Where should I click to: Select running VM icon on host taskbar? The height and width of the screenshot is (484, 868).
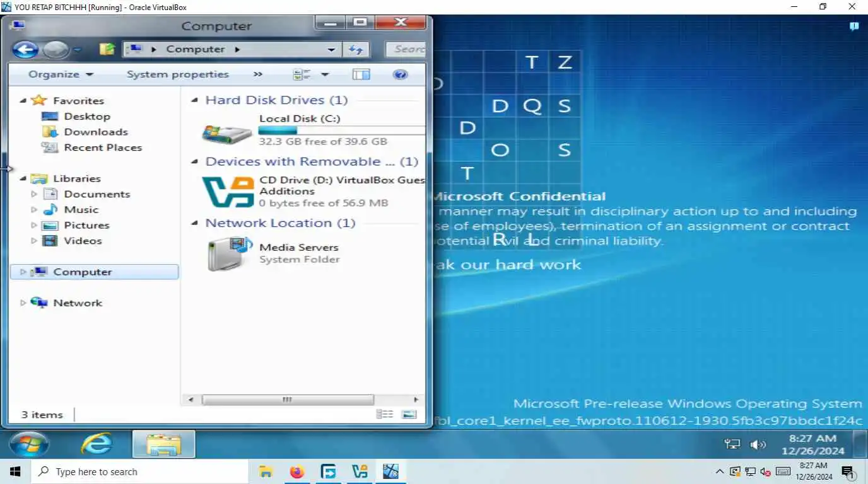tap(390, 471)
